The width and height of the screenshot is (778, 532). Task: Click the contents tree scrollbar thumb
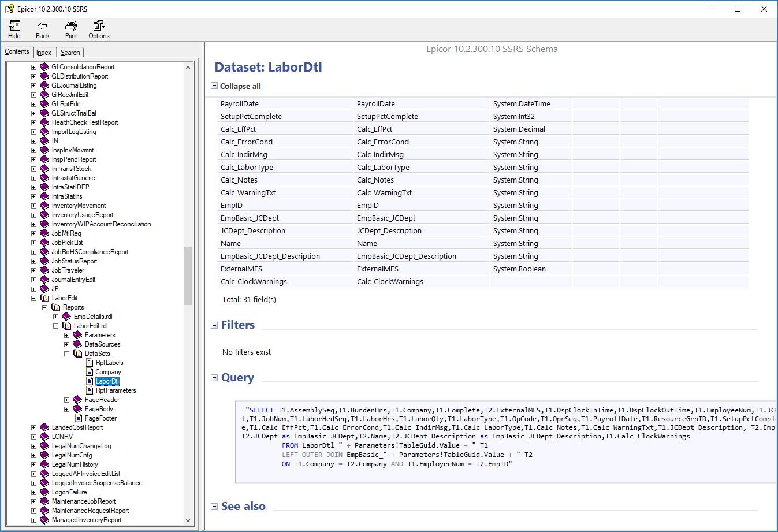click(188, 276)
